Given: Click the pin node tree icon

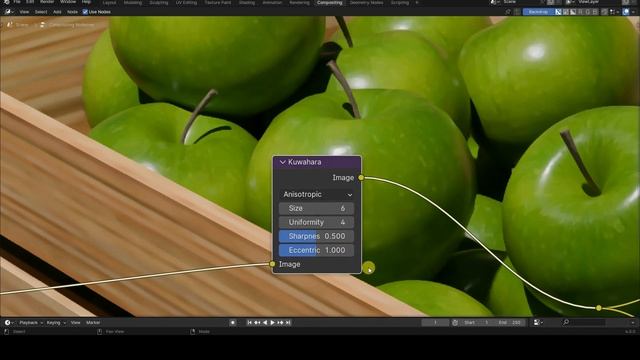Looking at the screenshot, I should (x=508, y=12).
